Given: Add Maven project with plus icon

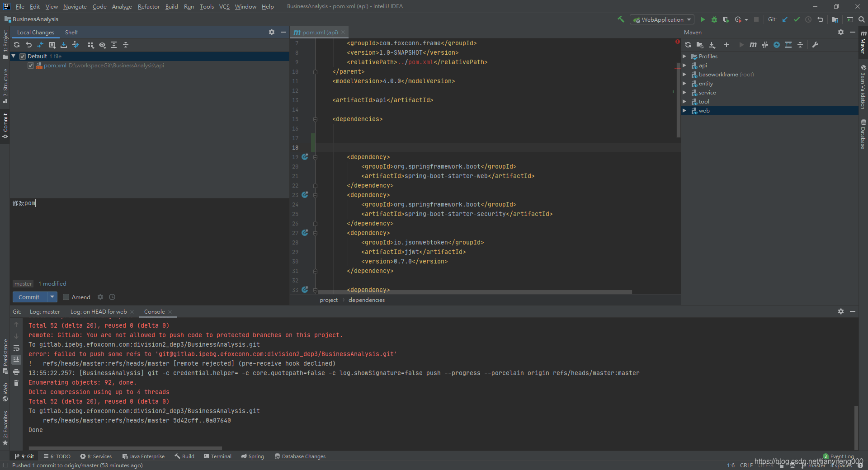Looking at the screenshot, I should 726,45.
